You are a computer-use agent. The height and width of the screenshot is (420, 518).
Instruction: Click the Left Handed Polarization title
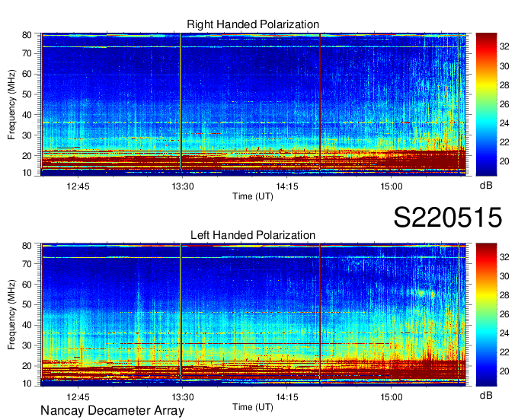pyautogui.click(x=253, y=235)
